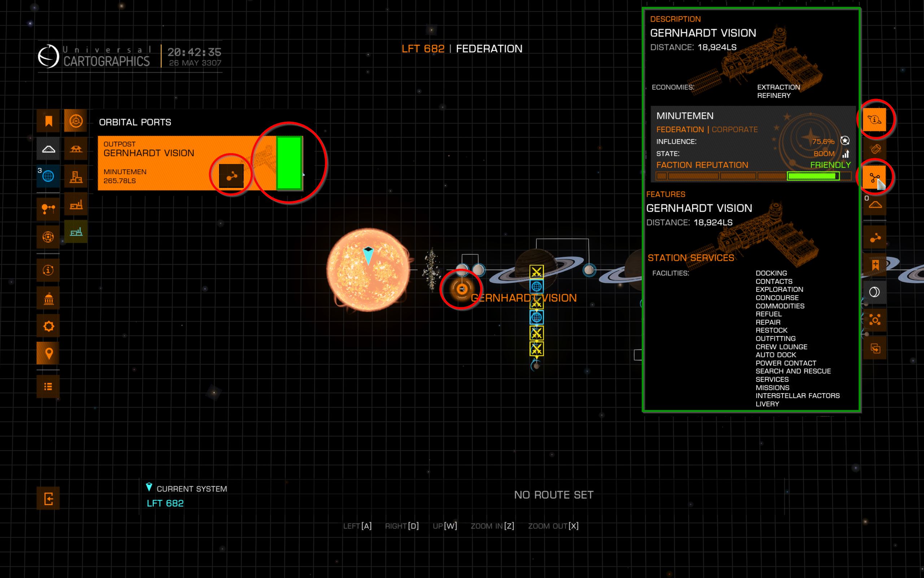Screen dimensions: 924x578
Task: Click the LFT 682 system title
Action: point(423,49)
